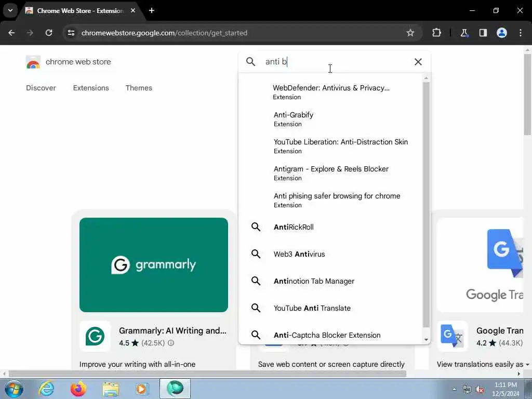Select YouTube Liberation: Anti-Distraction Skin suggestion
Screen dimensions: 532x399
[x=331, y=146]
